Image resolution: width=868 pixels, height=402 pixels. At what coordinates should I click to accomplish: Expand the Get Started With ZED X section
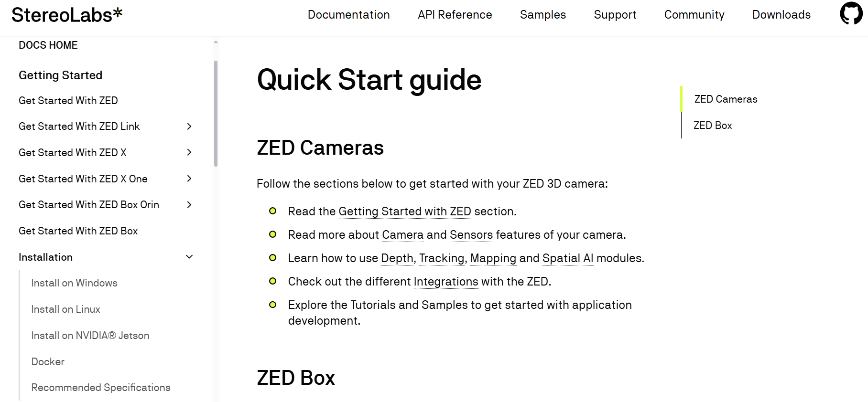click(x=189, y=152)
